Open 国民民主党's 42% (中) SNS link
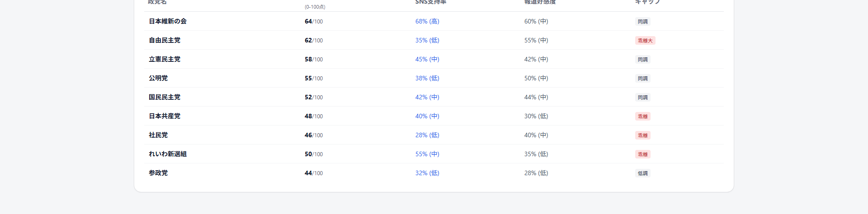868x214 pixels. click(427, 97)
